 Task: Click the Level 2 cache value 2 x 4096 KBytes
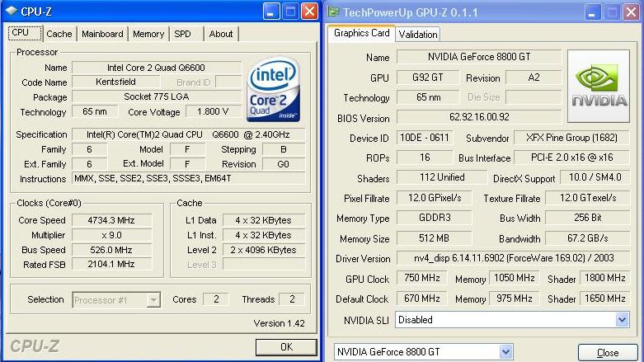click(264, 250)
